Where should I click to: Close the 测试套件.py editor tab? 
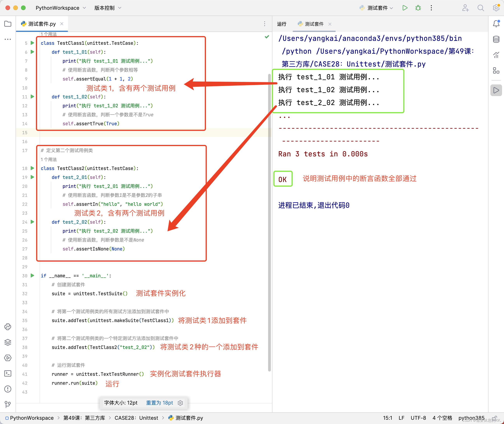(62, 24)
